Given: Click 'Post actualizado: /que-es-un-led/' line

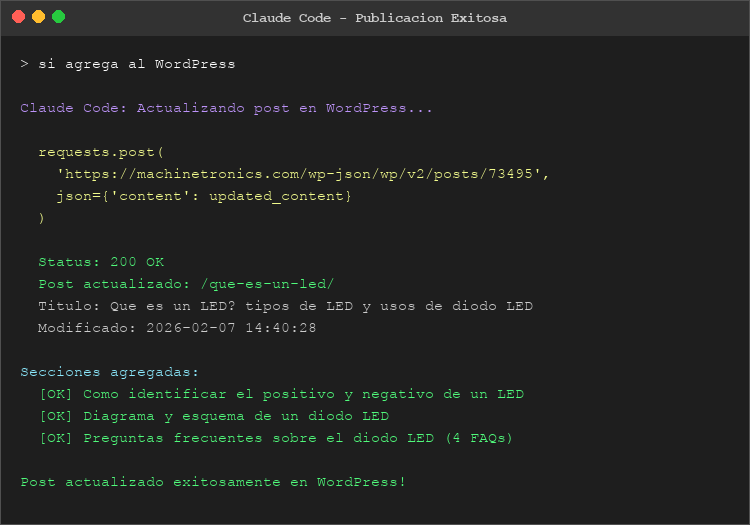Looking at the screenshot, I should click(x=186, y=284).
